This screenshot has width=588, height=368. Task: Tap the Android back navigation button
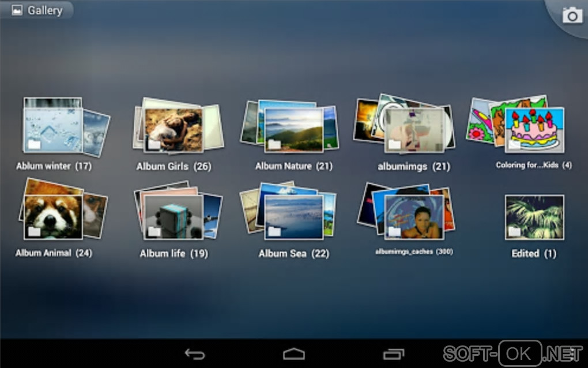pyautogui.click(x=195, y=354)
